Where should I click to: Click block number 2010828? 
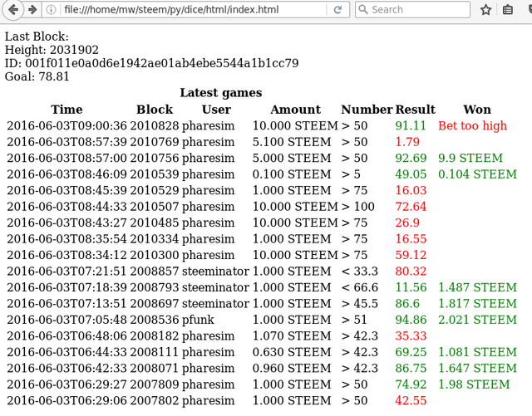155,125
